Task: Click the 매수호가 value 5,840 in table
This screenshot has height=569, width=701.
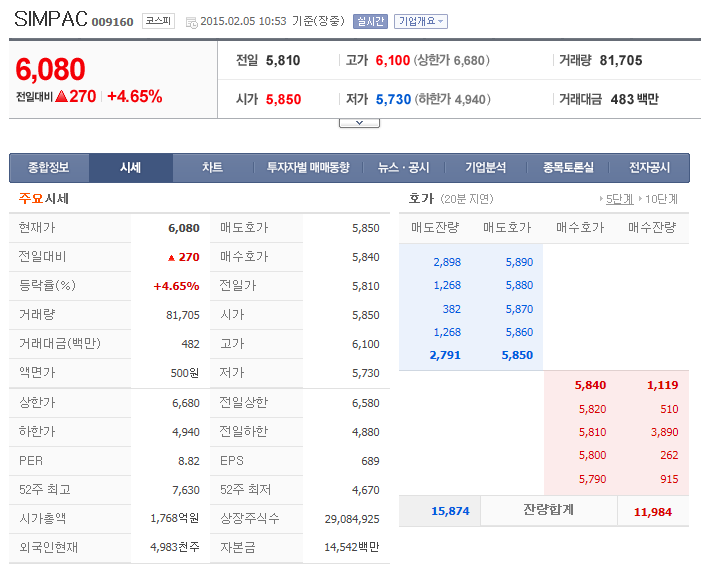Action: [x=366, y=257]
